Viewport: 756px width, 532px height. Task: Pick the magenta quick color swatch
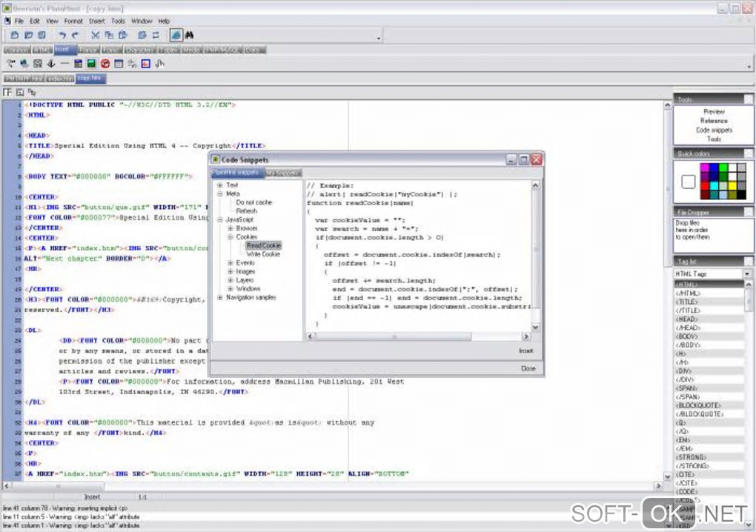click(705, 167)
